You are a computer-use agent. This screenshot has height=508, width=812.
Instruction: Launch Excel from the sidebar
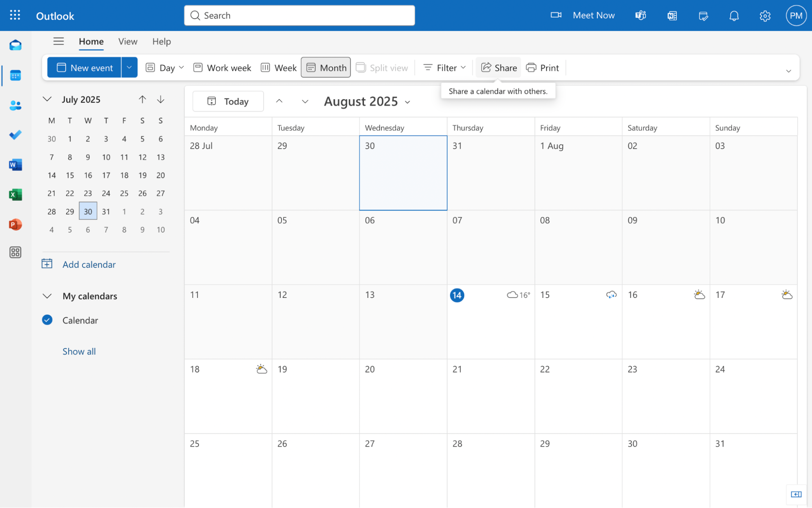click(15, 194)
